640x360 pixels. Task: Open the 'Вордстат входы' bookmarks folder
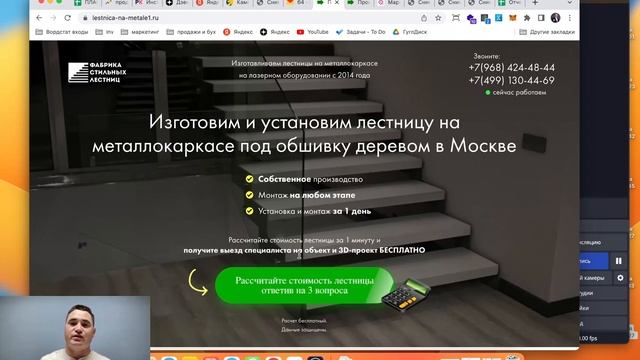(x=62, y=32)
